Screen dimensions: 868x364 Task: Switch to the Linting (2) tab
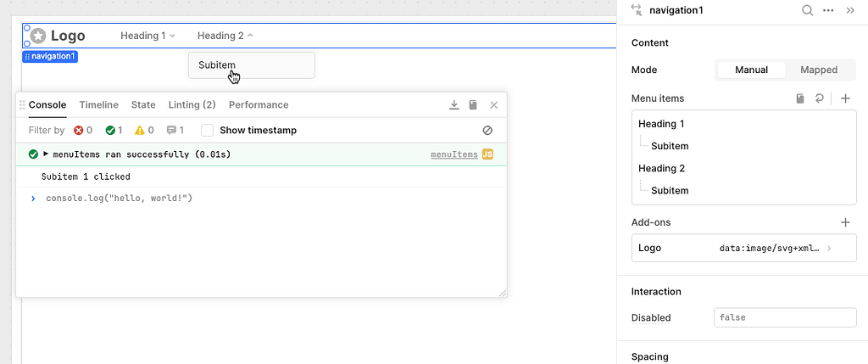coord(192,105)
